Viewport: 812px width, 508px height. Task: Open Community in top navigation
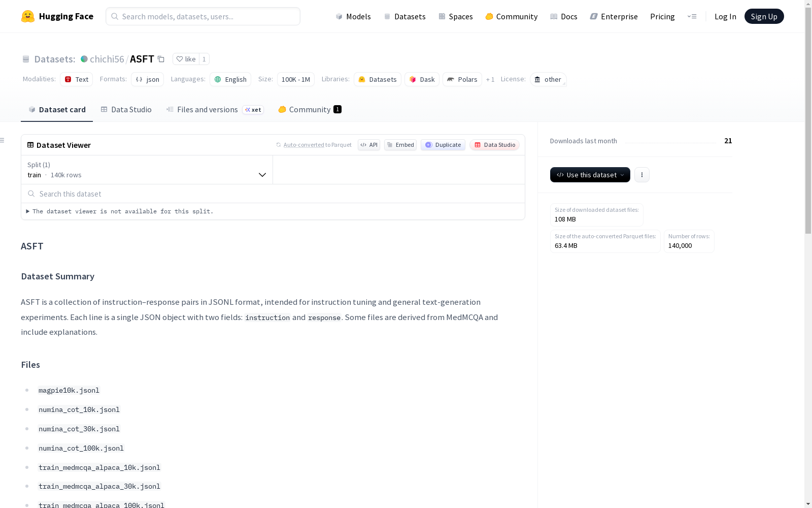tap(511, 16)
